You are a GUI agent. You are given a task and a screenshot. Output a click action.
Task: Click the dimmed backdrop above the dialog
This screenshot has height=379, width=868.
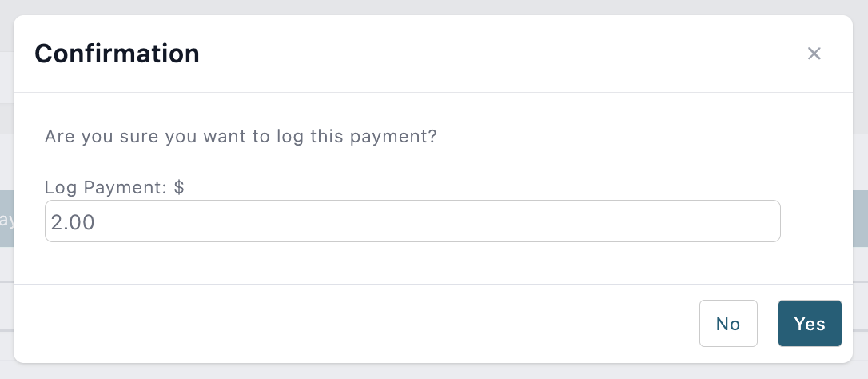[434, 6]
